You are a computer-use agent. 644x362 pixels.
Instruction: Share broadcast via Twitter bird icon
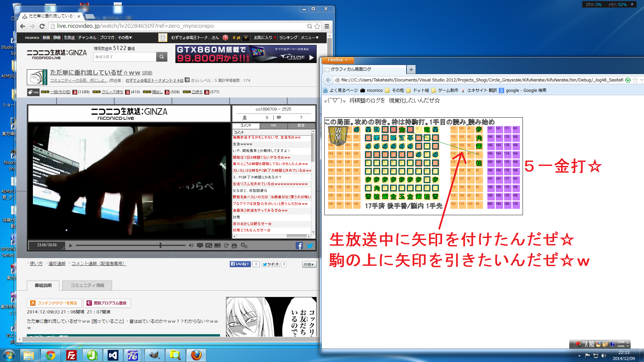click(310, 246)
